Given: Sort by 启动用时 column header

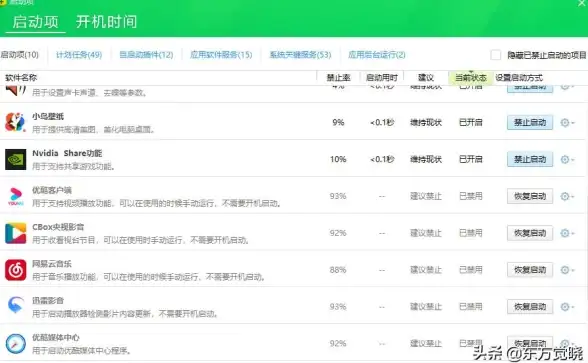Looking at the screenshot, I should tap(381, 78).
